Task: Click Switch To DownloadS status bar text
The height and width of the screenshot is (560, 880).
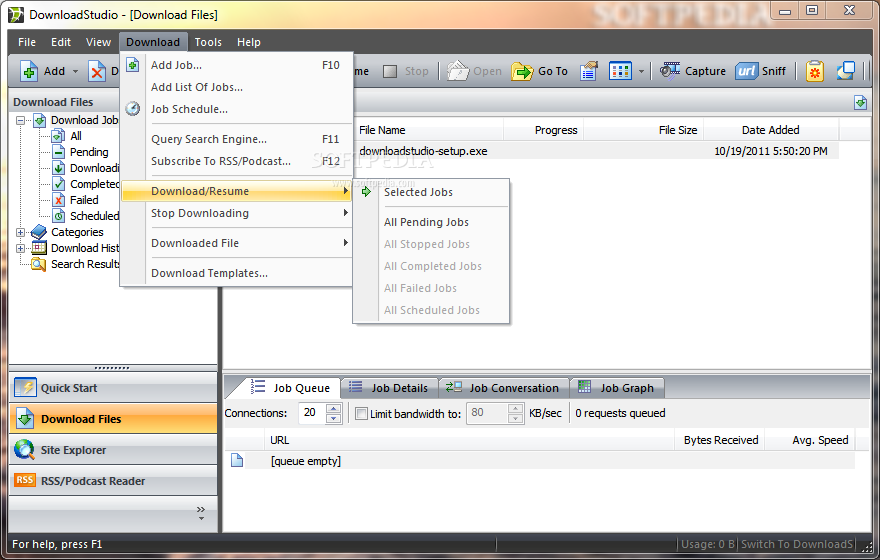Action: click(797, 544)
